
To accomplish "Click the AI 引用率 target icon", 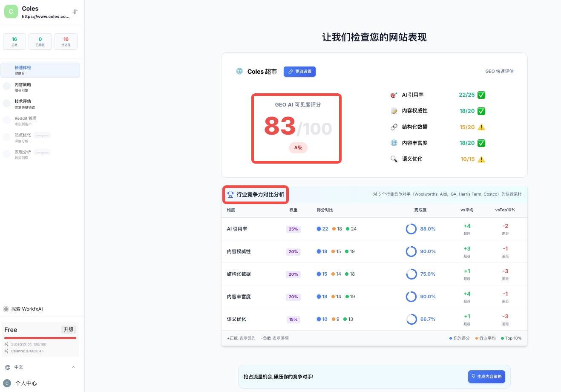I will pyautogui.click(x=394, y=95).
